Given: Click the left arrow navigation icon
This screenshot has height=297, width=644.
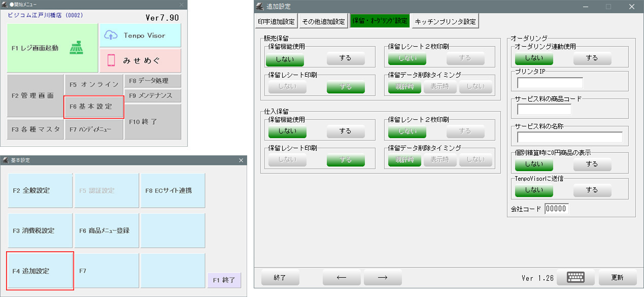Looking at the screenshot, I should pos(342,277).
